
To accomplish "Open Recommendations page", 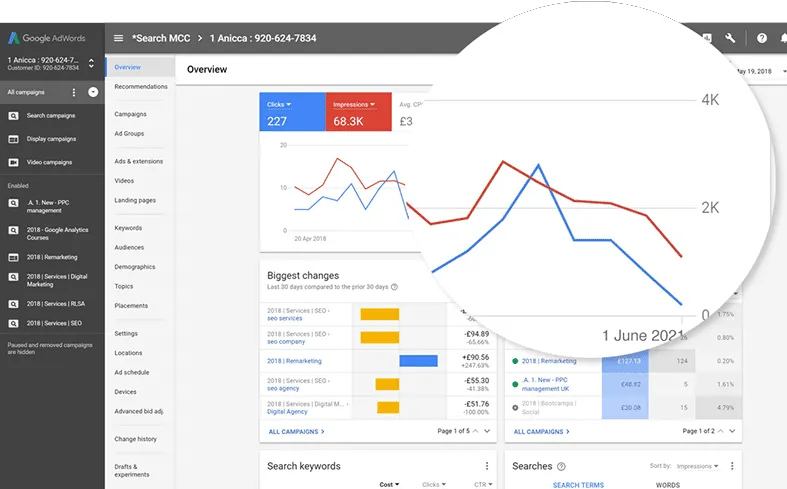I will [141, 86].
